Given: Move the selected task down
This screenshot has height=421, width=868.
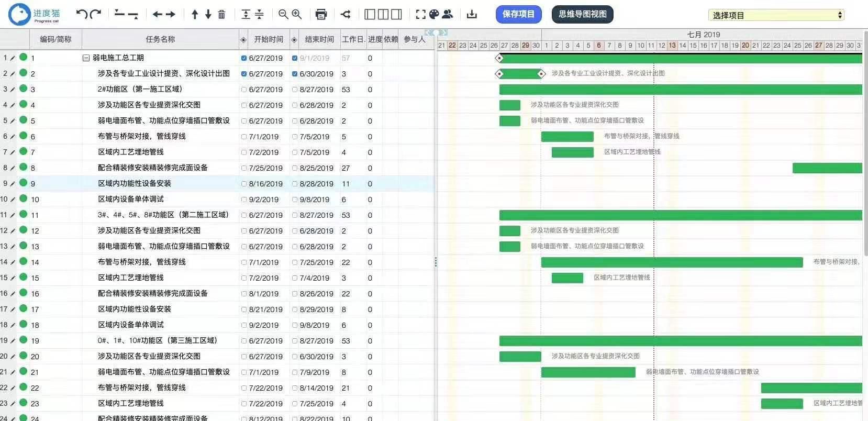Looking at the screenshot, I should coord(208,14).
